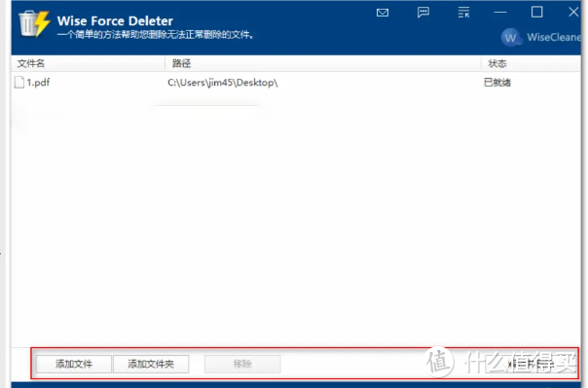The height and width of the screenshot is (388, 588).
Task: Click the WiseCleaner logo icon
Action: (x=510, y=38)
